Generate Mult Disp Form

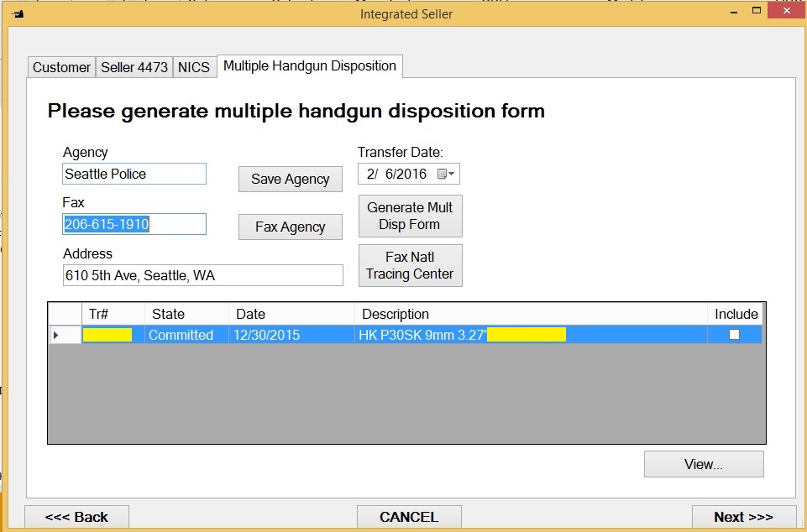tap(410, 216)
